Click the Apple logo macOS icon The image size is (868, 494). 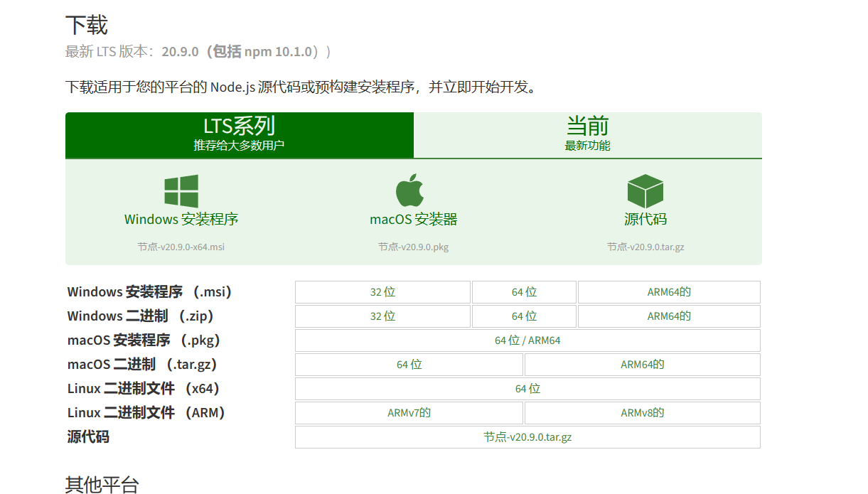point(409,190)
